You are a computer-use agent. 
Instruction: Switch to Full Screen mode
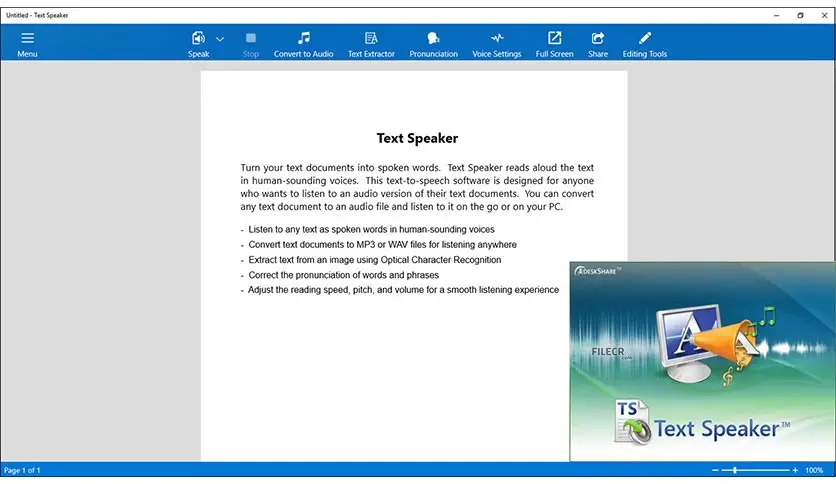[554, 44]
